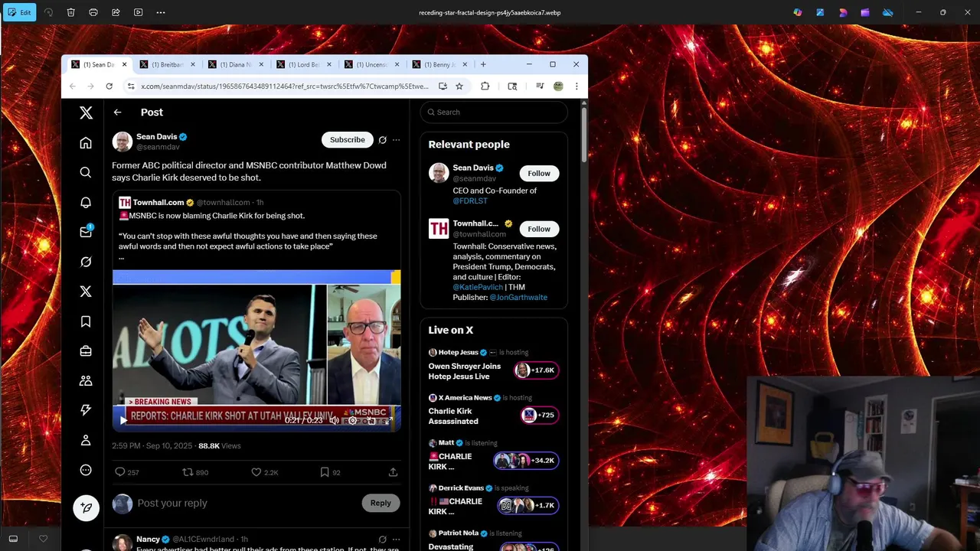Bookmark the post showing 92 bookmarks

tap(324, 472)
